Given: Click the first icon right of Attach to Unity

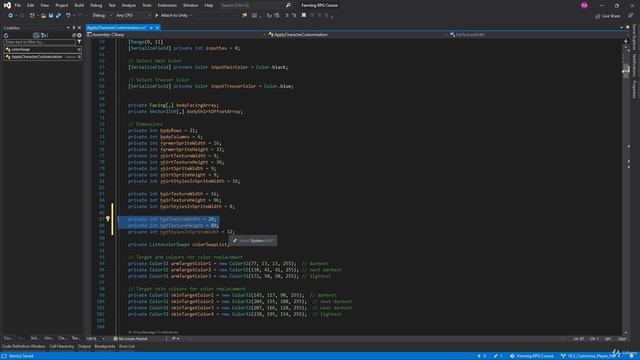Looking at the screenshot, I should 244,16.
